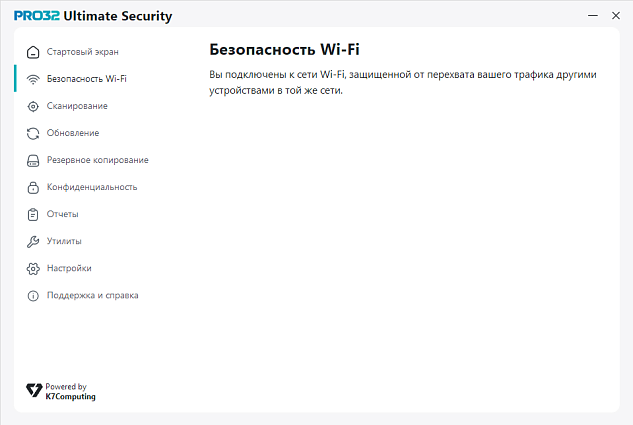The image size is (633, 425).
Task: Click the drive icon beside Резервное копирование
Action: point(33,160)
